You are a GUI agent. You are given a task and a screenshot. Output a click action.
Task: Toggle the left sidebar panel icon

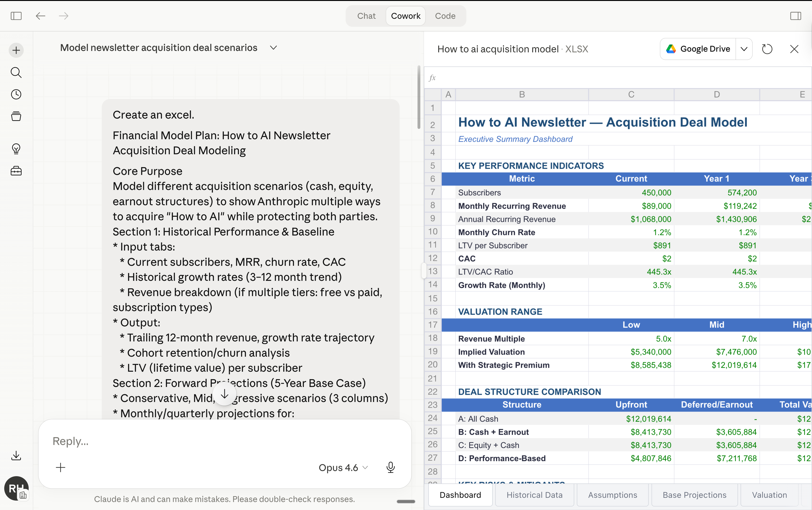click(16, 16)
